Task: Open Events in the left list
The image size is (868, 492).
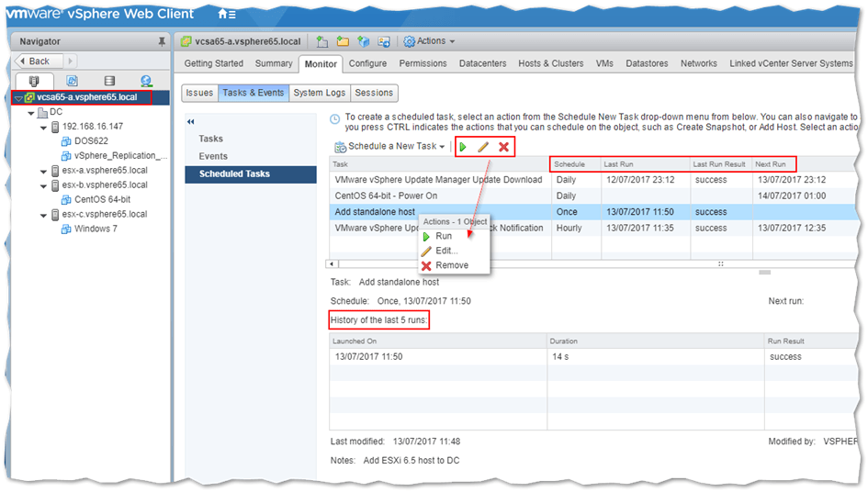Action: pos(213,157)
